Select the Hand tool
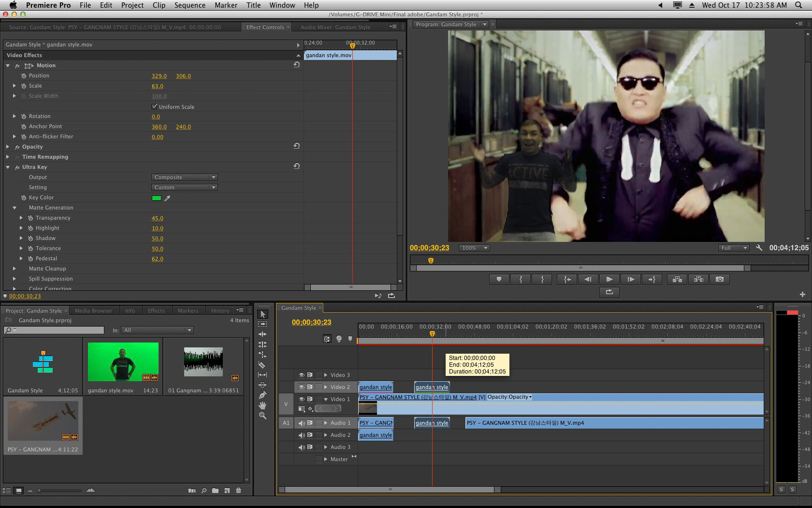The height and width of the screenshot is (508, 812). coord(262,405)
